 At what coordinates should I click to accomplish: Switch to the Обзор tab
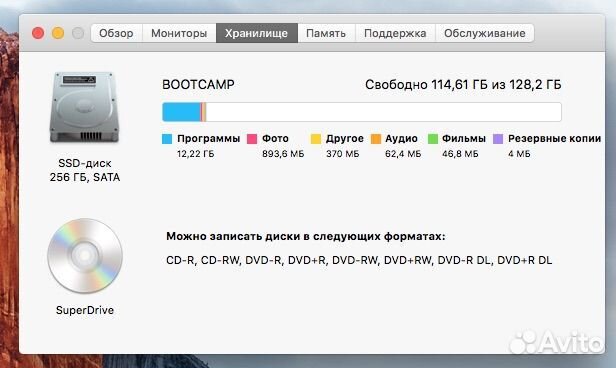coord(116,33)
